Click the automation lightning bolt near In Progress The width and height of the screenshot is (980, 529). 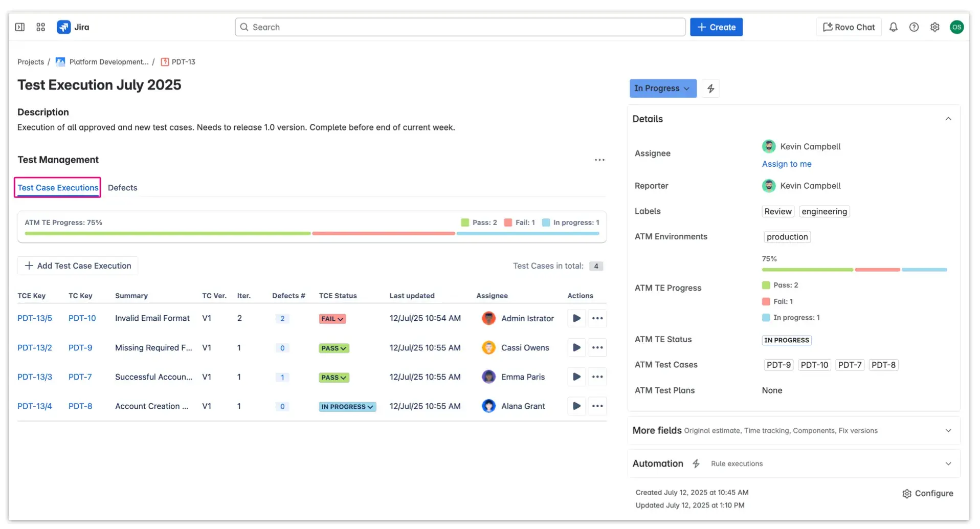point(710,88)
